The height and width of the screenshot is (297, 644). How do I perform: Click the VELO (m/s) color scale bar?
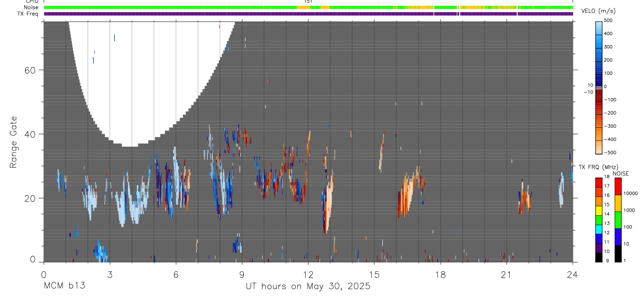tap(599, 86)
